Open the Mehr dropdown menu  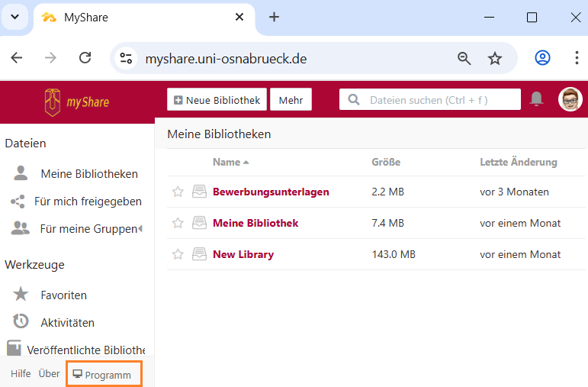[291, 100]
